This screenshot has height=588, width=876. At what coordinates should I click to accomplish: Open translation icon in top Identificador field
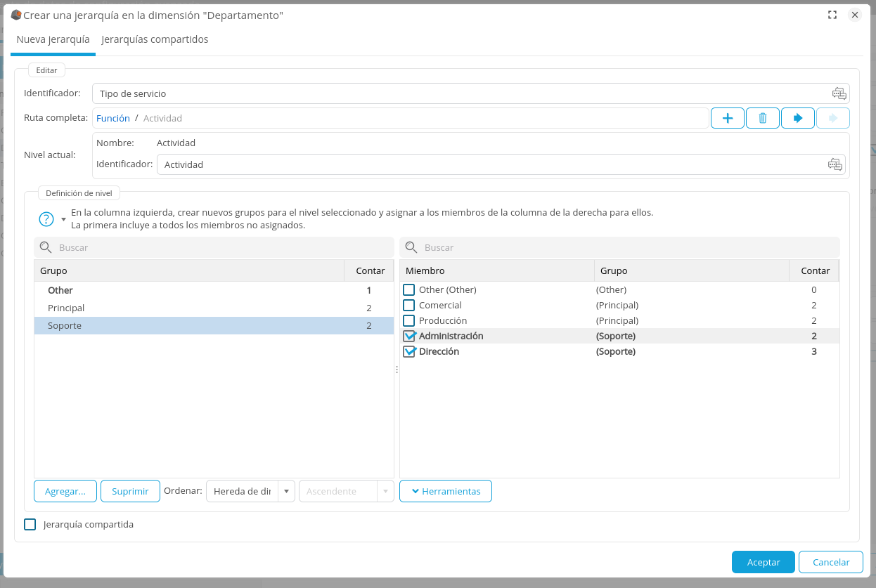click(x=839, y=93)
